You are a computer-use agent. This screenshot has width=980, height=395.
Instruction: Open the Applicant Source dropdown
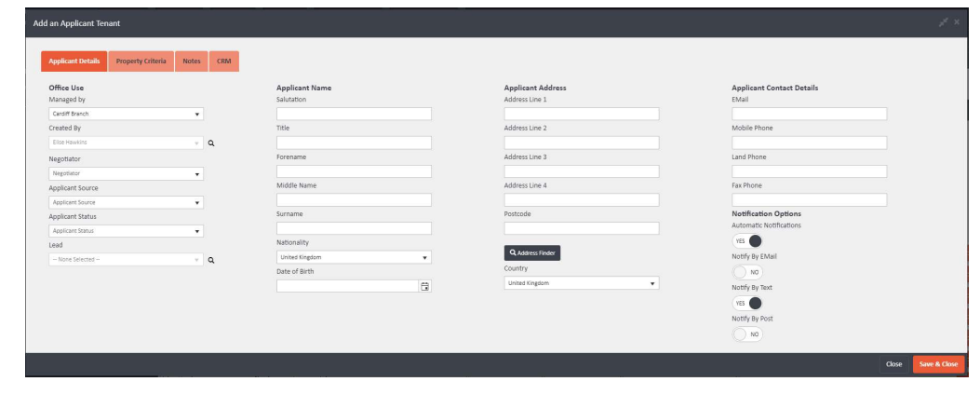[126, 202]
